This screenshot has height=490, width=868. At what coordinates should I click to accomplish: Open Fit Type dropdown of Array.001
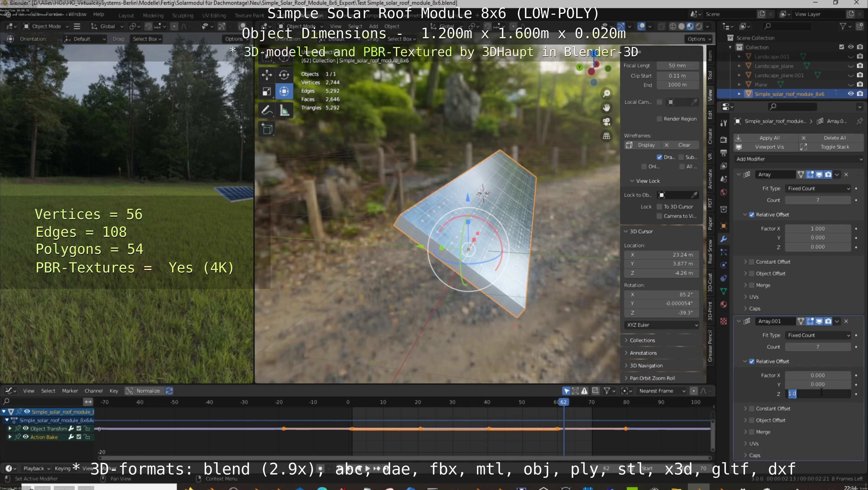coord(819,335)
